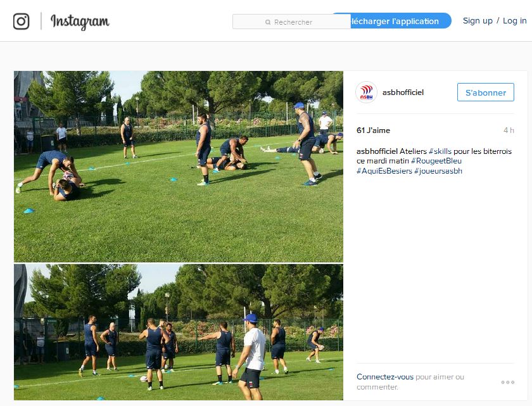
Task: Follow the account with S'abonner
Action: (486, 92)
